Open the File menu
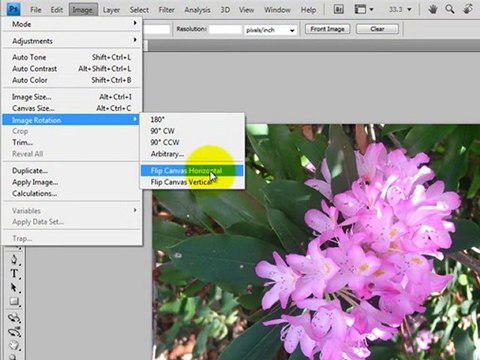The image size is (480, 360). click(36, 10)
